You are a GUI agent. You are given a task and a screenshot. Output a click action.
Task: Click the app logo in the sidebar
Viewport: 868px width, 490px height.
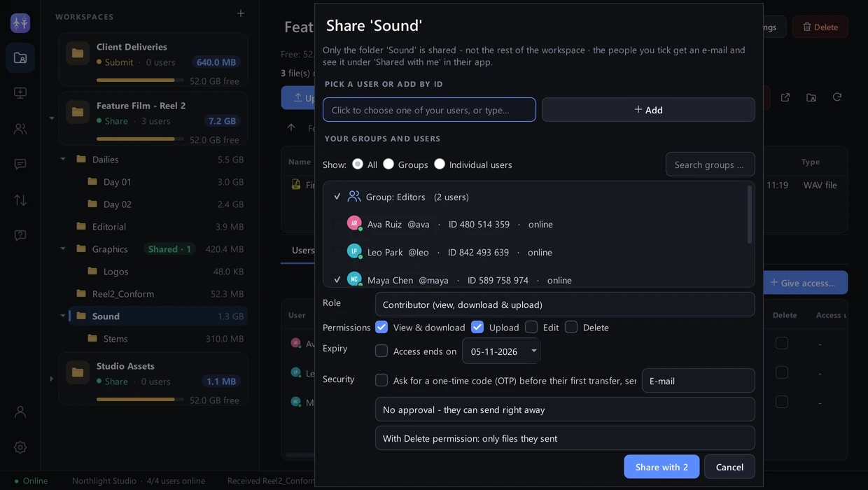click(x=20, y=23)
